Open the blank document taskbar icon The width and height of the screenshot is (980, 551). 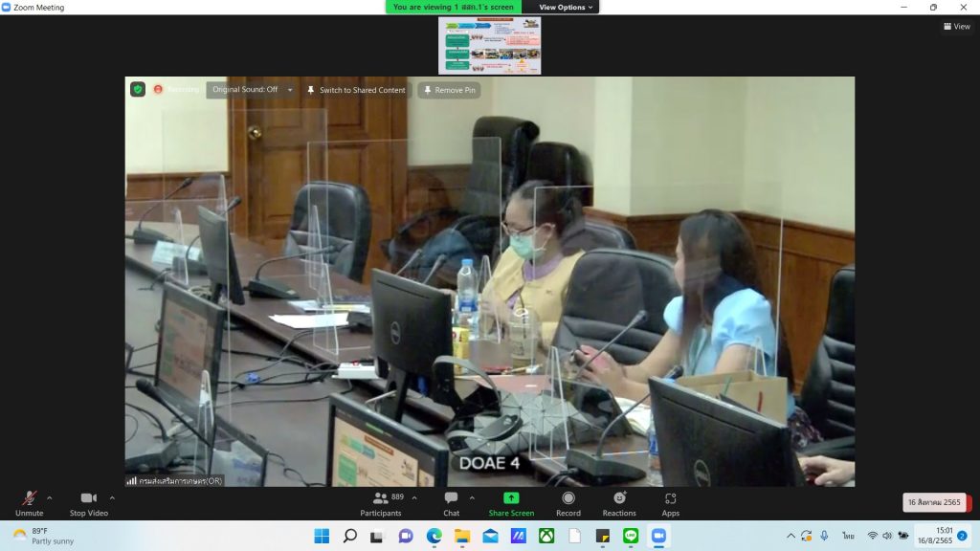click(574, 536)
